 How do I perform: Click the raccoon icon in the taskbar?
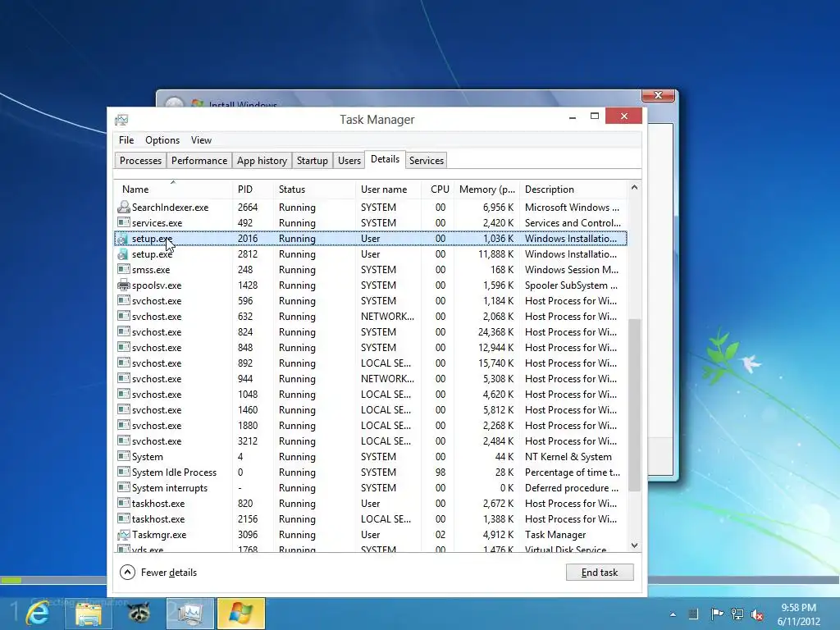139,614
